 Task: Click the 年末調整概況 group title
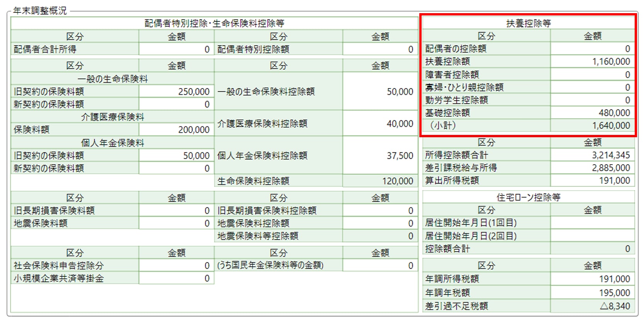point(40,10)
